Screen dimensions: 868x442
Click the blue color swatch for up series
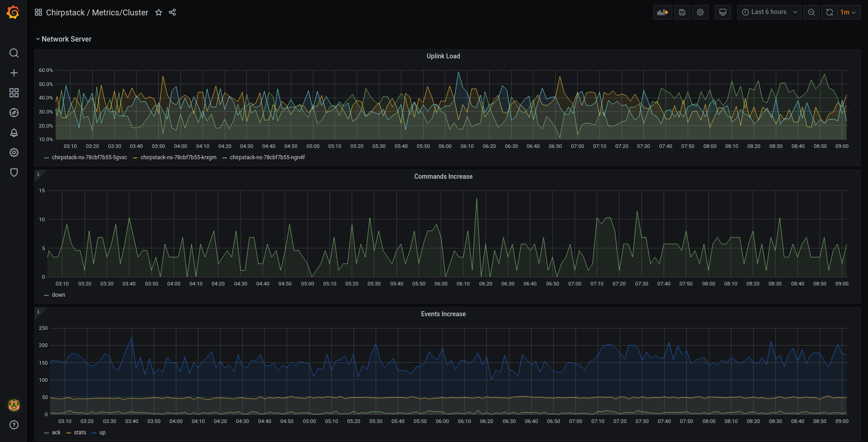coord(94,433)
